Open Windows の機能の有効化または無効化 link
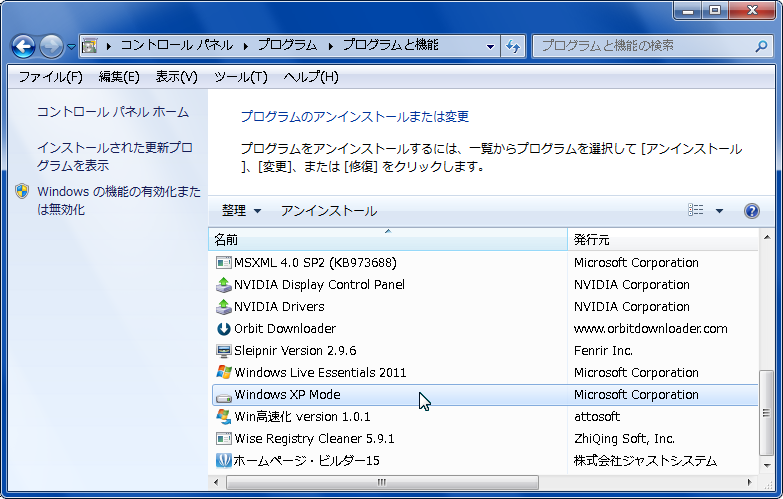The image size is (783, 499). pos(119,200)
